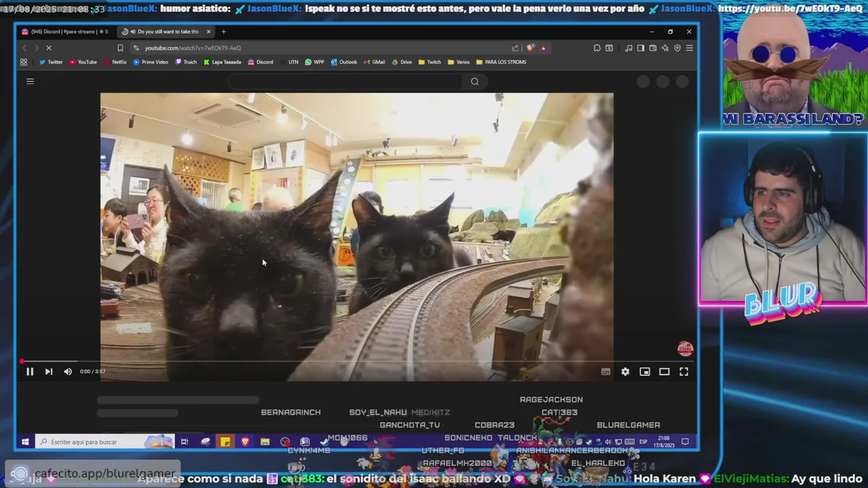Open the browser main menu

coord(690,48)
